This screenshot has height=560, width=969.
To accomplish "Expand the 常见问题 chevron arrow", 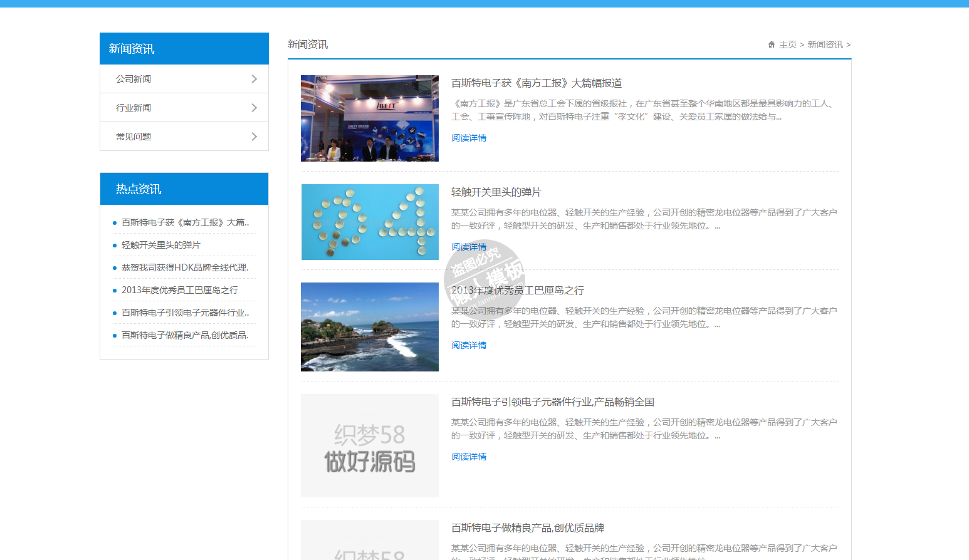I will (254, 137).
